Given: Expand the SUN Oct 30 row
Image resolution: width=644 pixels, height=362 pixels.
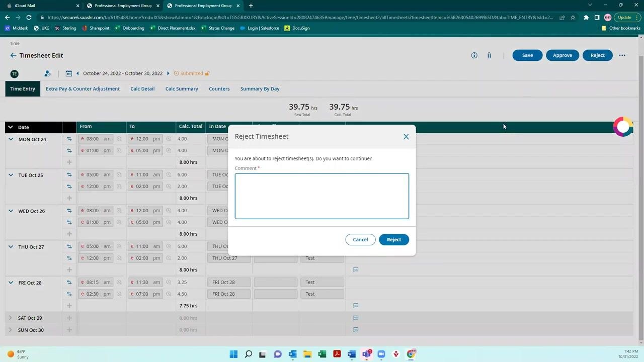Looking at the screenshot, I should coord(11,330).
